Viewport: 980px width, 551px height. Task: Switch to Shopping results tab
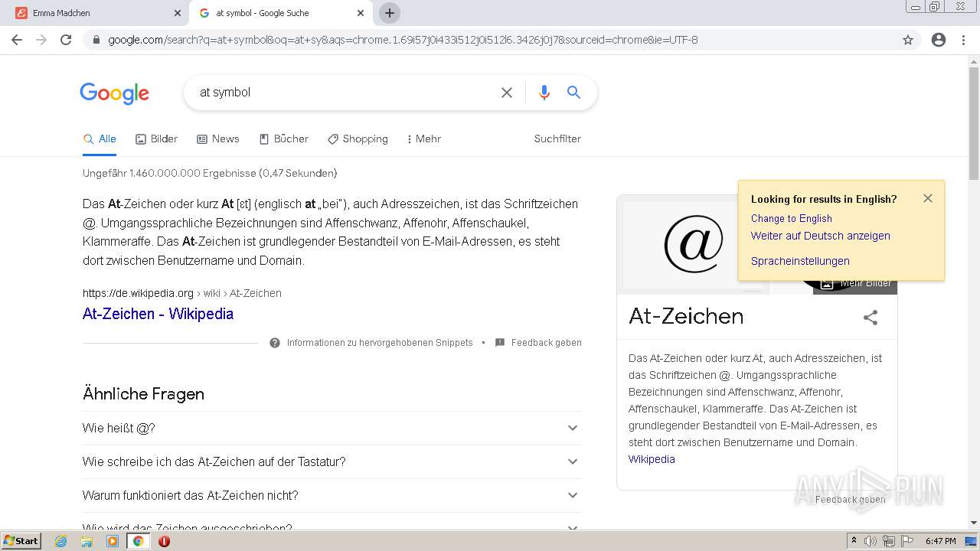click(358, 139)
